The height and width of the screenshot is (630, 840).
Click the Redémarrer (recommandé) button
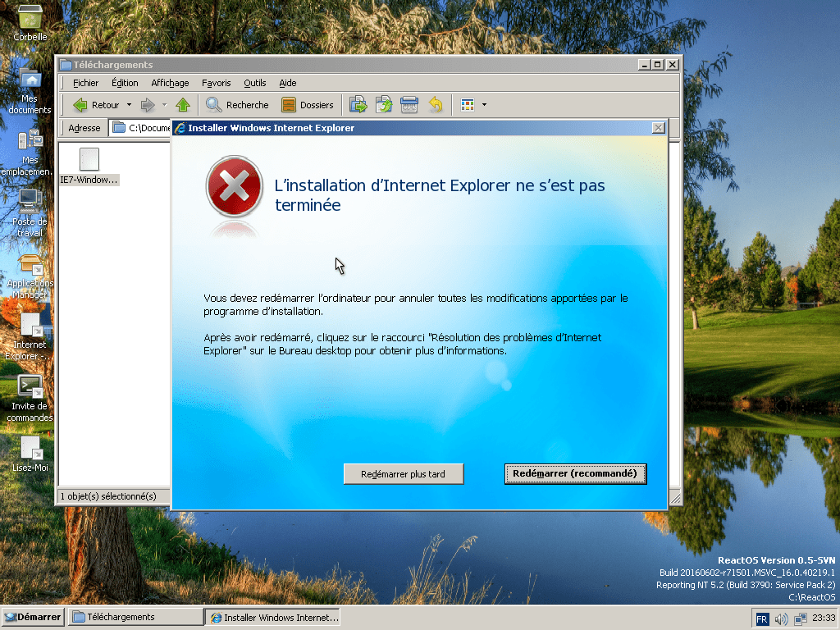pos(575,474)
